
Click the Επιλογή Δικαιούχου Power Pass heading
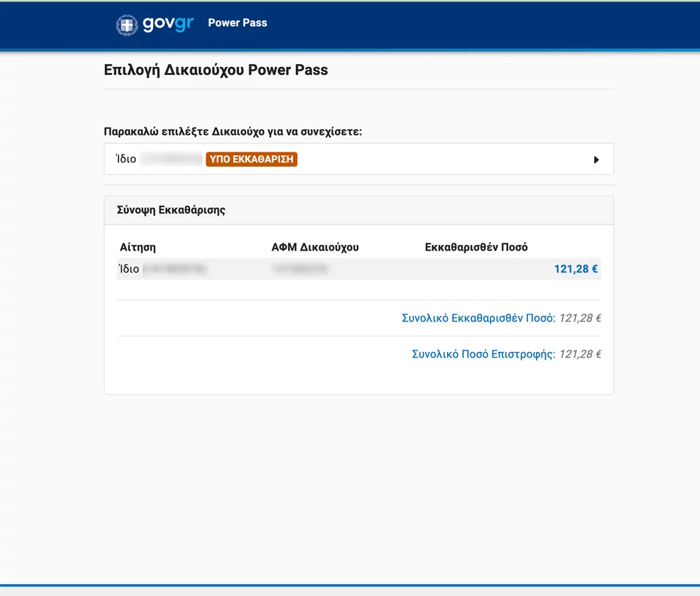[x=216, y=70]
